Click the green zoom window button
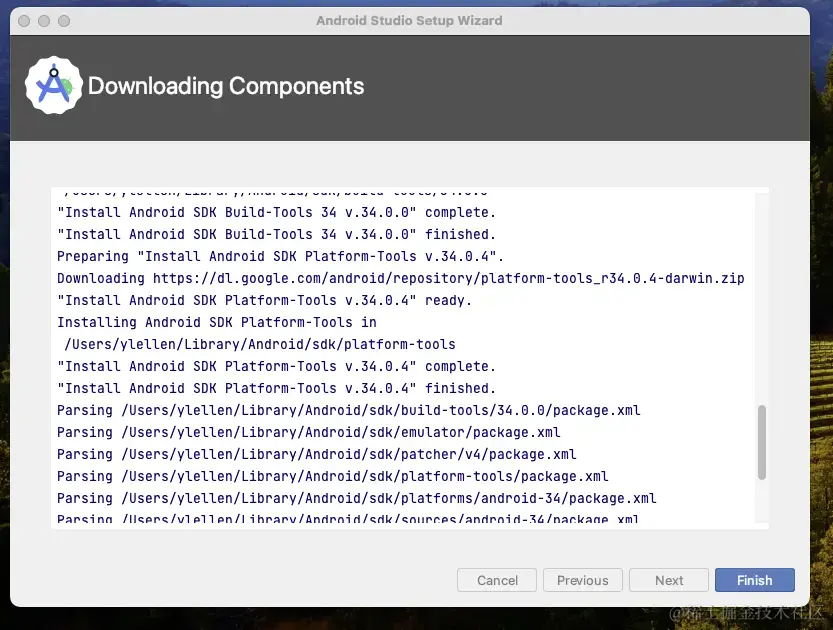833x630 pixels. pos(64,21)
